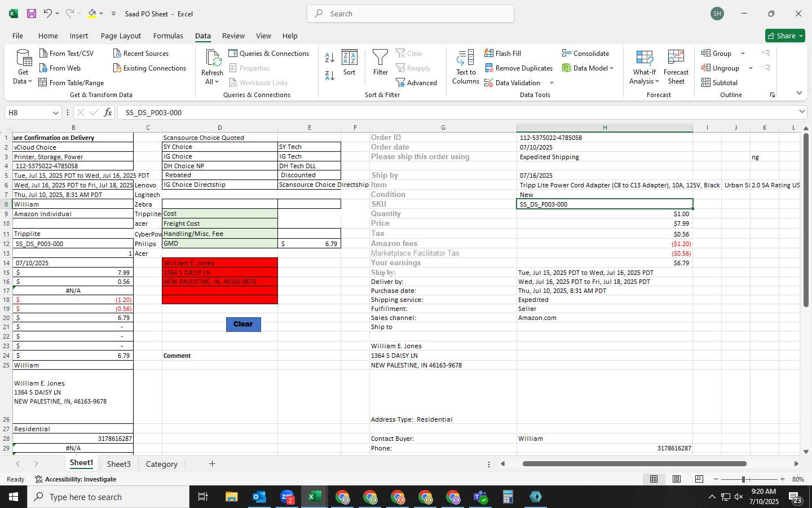Screen dimensions: 812x508
Task: Open Outlook from taskbar
Action: click(x=259, y=497)
